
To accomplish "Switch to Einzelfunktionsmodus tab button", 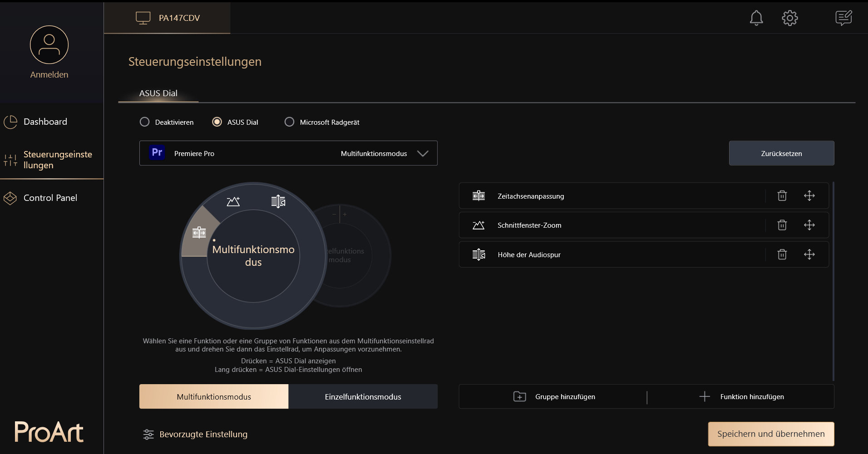I will coord(363,397).
